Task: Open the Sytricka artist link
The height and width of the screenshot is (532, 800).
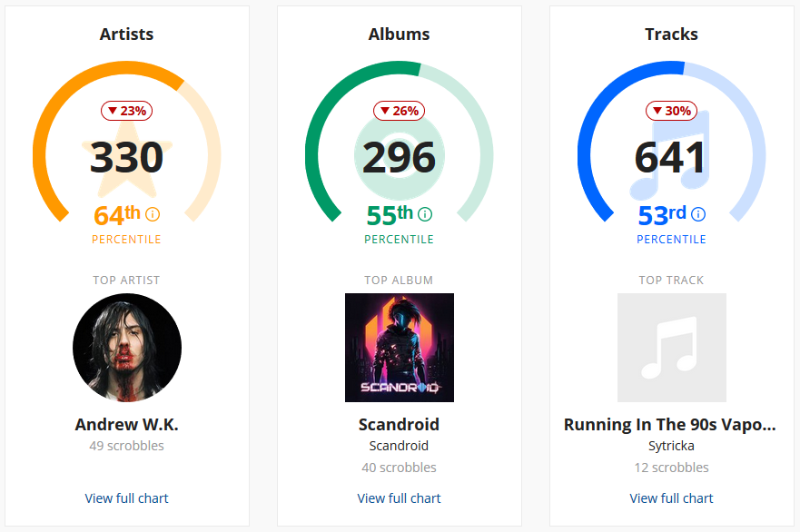Action: pyautogui.click(x=671, y=446)
